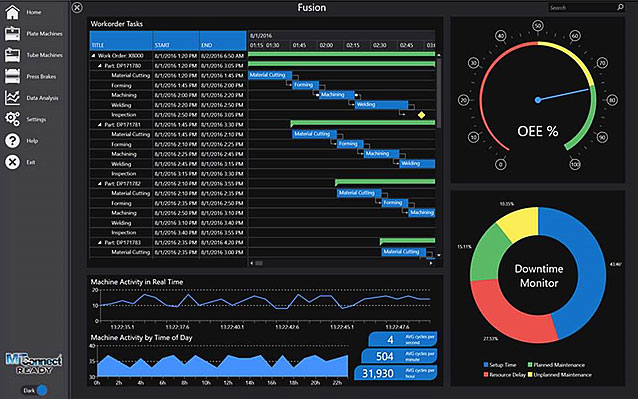Image resolution: width=638 pixels, height=399 pixels.
Task: Sort by the END column header
Action: pyautogui.click(x=223, y=41)
